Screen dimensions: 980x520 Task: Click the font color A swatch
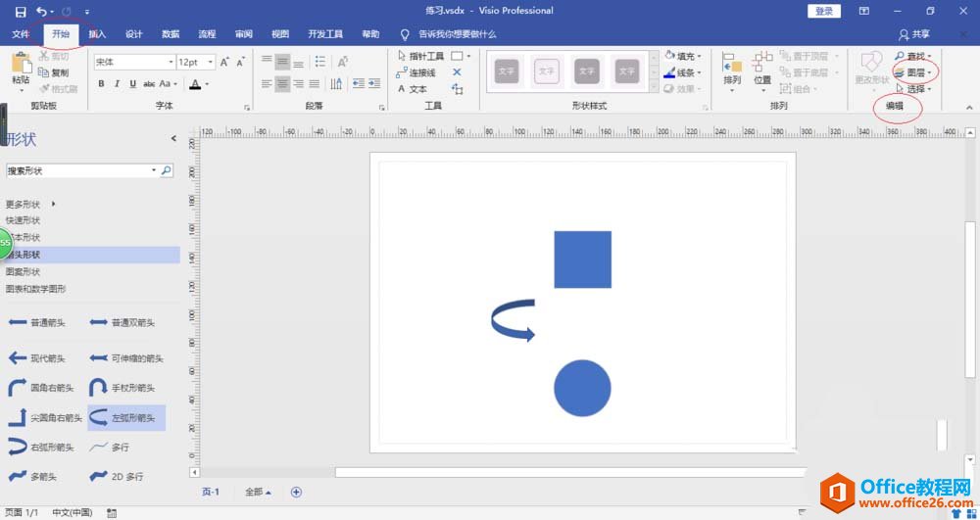point(195,84)
